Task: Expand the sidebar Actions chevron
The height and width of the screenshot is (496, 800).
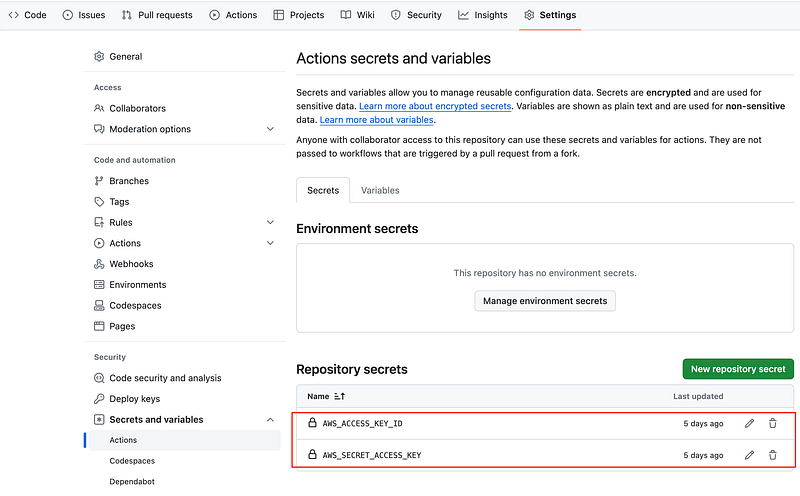Action: pos(270,243)
